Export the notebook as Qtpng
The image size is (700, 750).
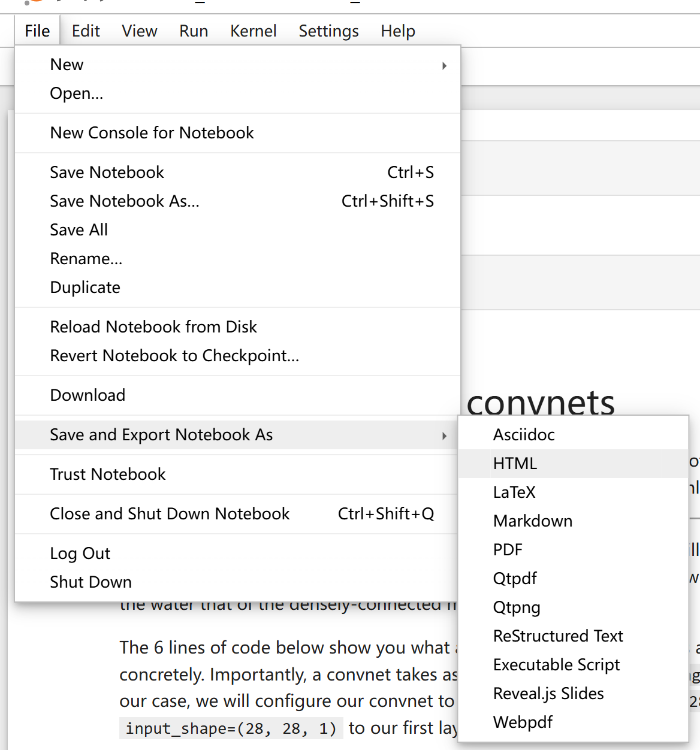pos(516,607)
